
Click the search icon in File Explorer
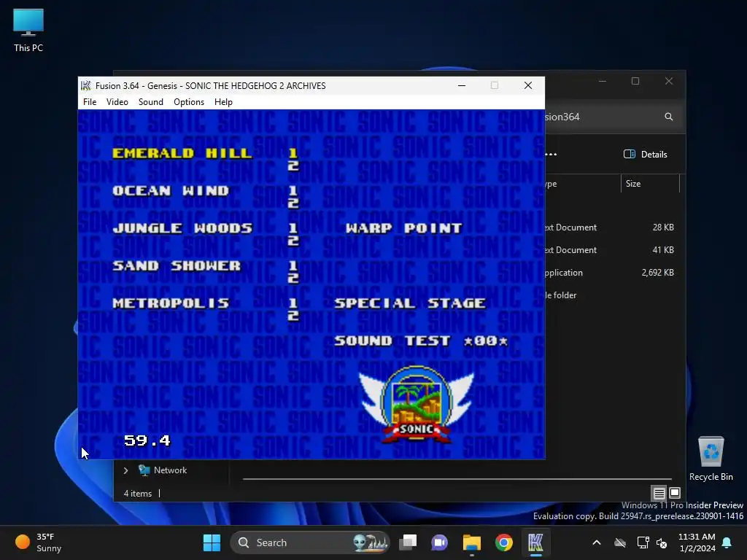click(669, 117)
